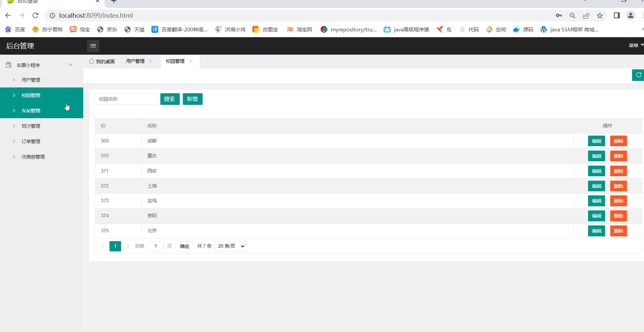The image size is (644, 332).
Task: Edit the 贵阳 row
Action: coord(597,216)
